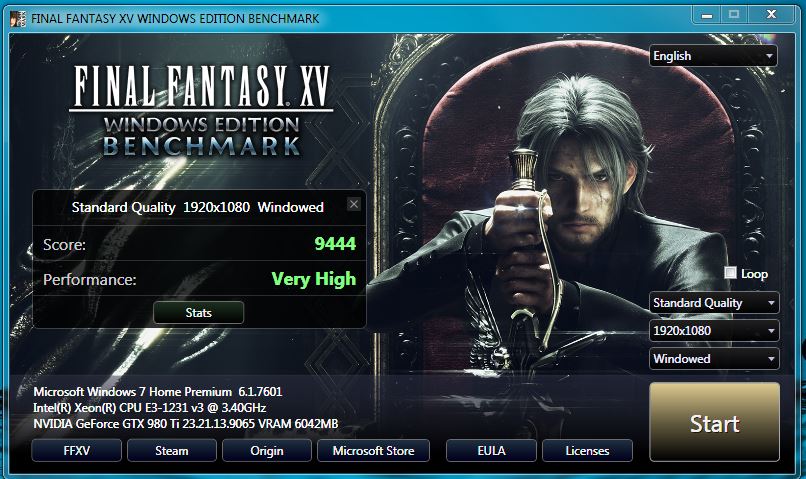Open the 1920x1080 resolution dropdown
The width and height of the screenshot is (806, 479).
(714, 330)
